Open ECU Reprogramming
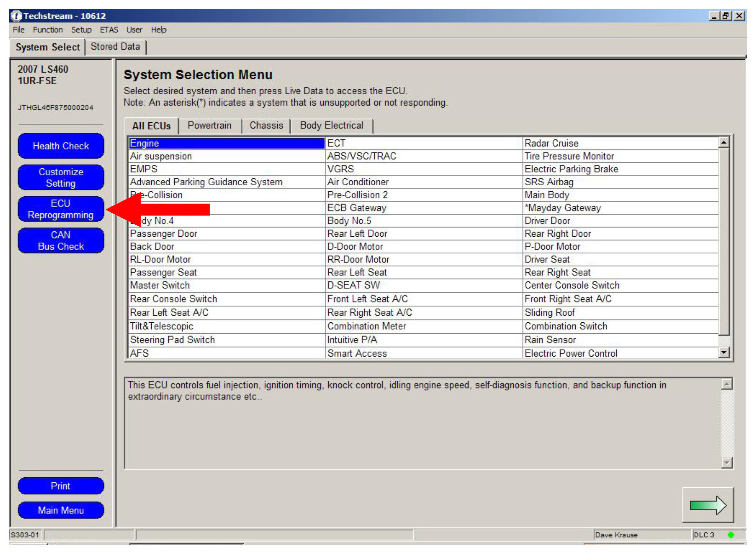The image size is (756, 553). tap(61, 209)
